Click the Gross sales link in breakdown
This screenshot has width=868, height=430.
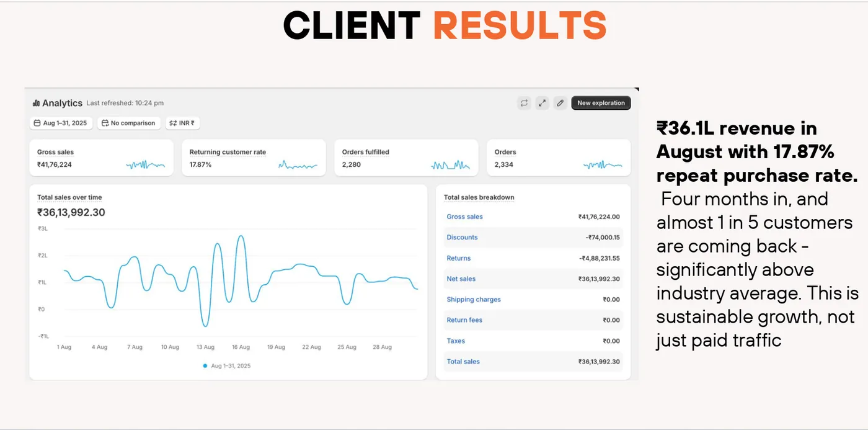tap(464, 217)
